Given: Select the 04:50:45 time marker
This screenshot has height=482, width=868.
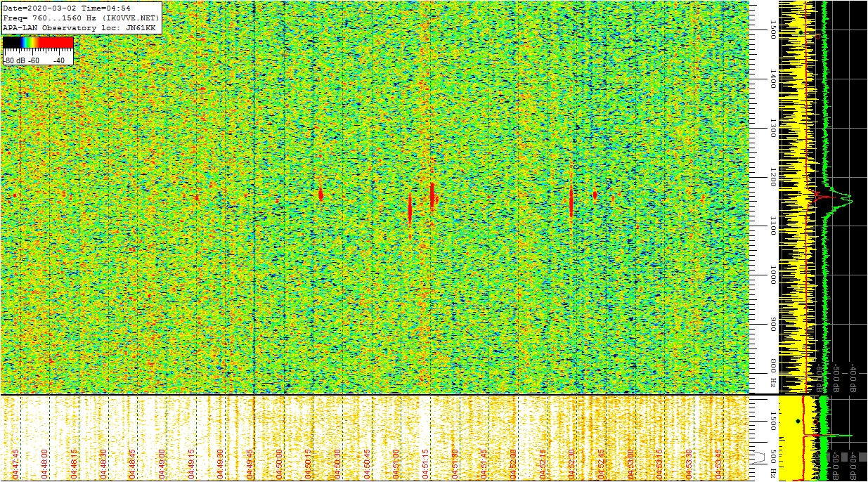Looking at the screenshot, I should point(368,463).
